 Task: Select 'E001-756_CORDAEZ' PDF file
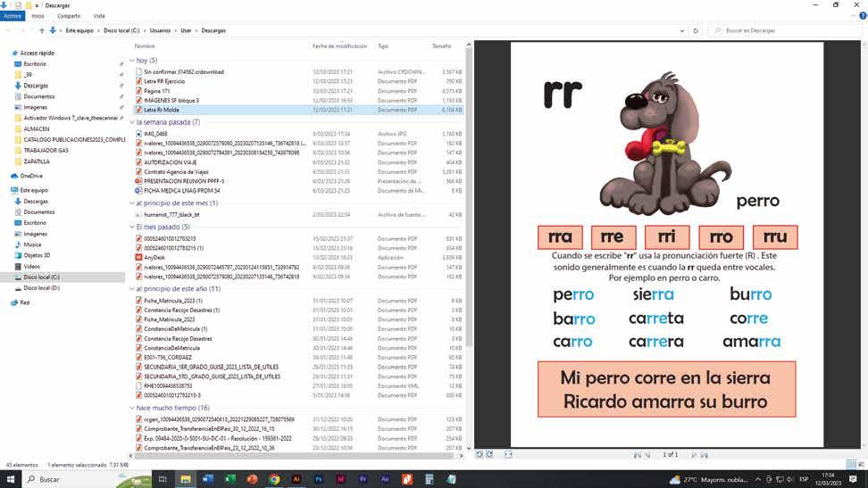coord(168,358)
